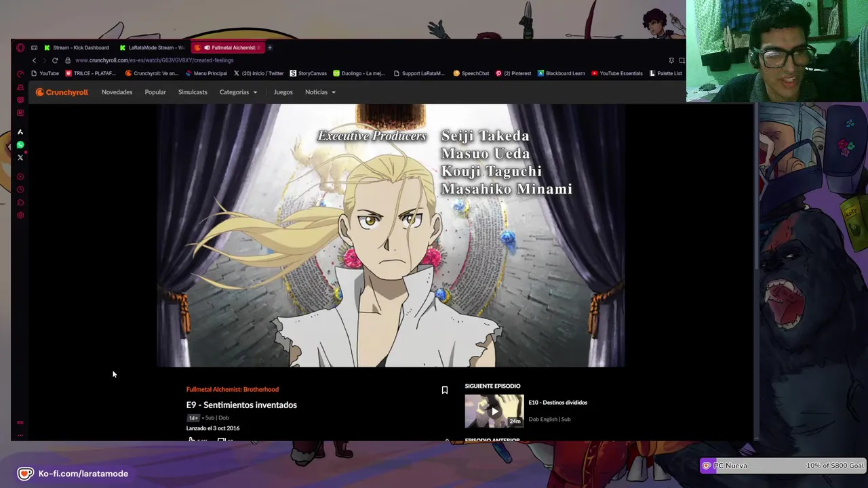868x488 pixels.
Task: Open the sidebar player icon
Action: pos(20,177)
